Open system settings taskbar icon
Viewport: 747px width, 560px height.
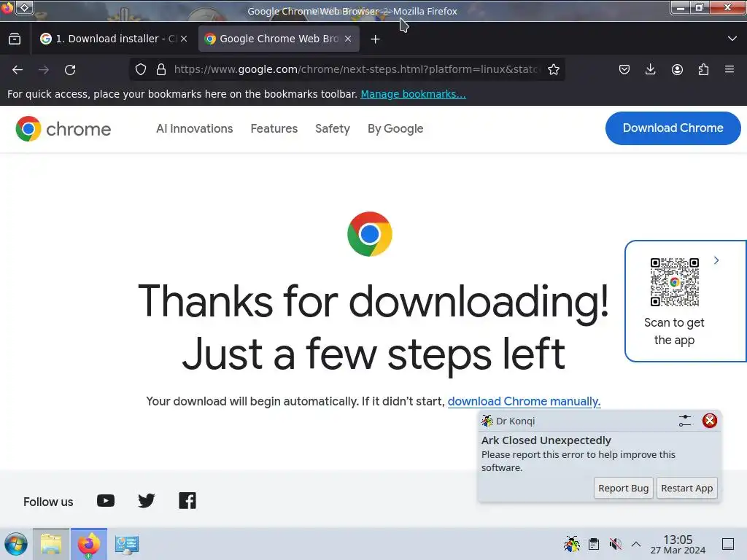127,544
